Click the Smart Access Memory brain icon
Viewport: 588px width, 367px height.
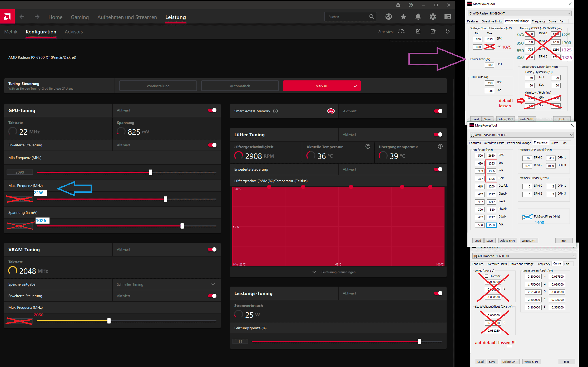click(x=331, y=111)
